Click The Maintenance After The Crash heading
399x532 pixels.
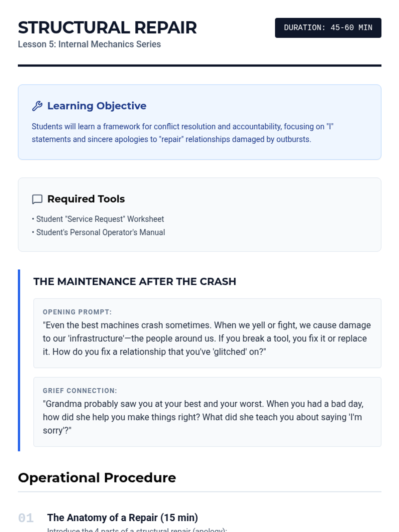[135, 281]
